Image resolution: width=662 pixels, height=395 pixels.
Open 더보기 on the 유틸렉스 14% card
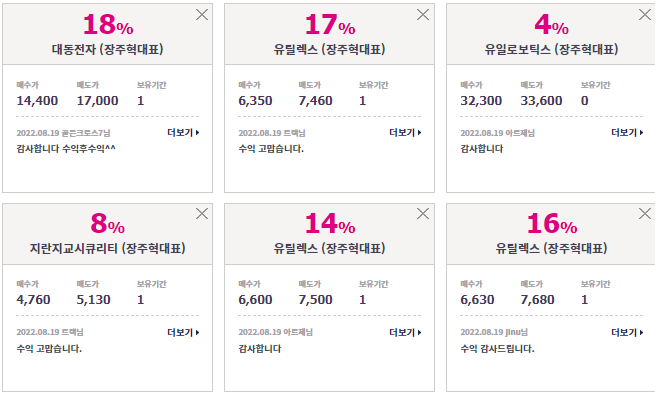(x=405, y=333)
